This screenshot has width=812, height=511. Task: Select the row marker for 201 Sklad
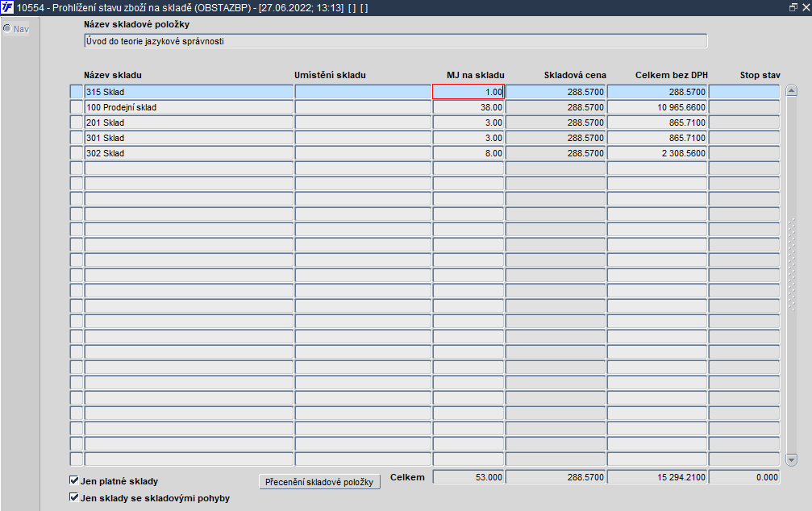76,123
